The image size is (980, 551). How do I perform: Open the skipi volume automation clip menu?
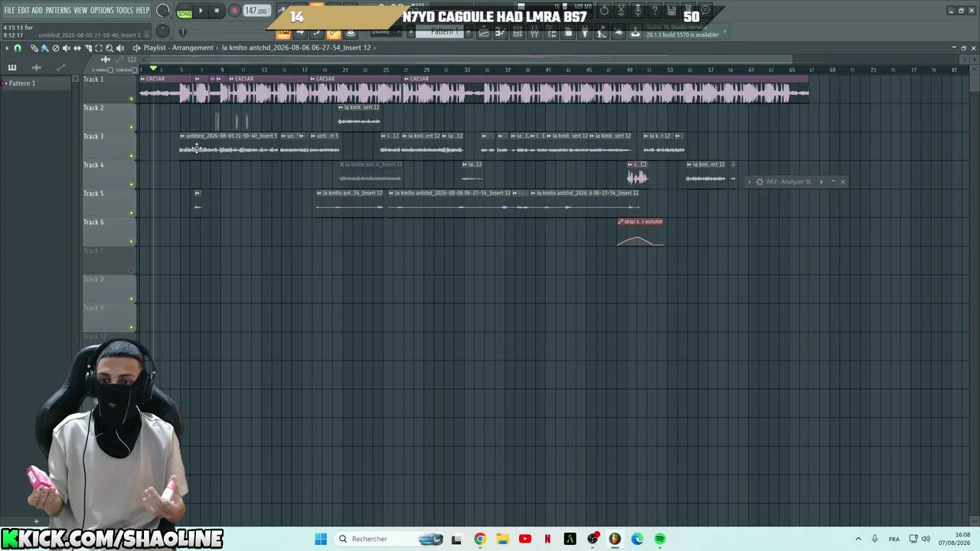click(x=621, y=222)
